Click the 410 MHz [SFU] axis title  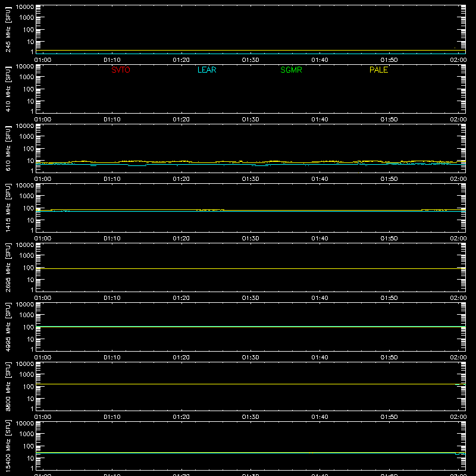pyautogui.click(x=8, y=89)
